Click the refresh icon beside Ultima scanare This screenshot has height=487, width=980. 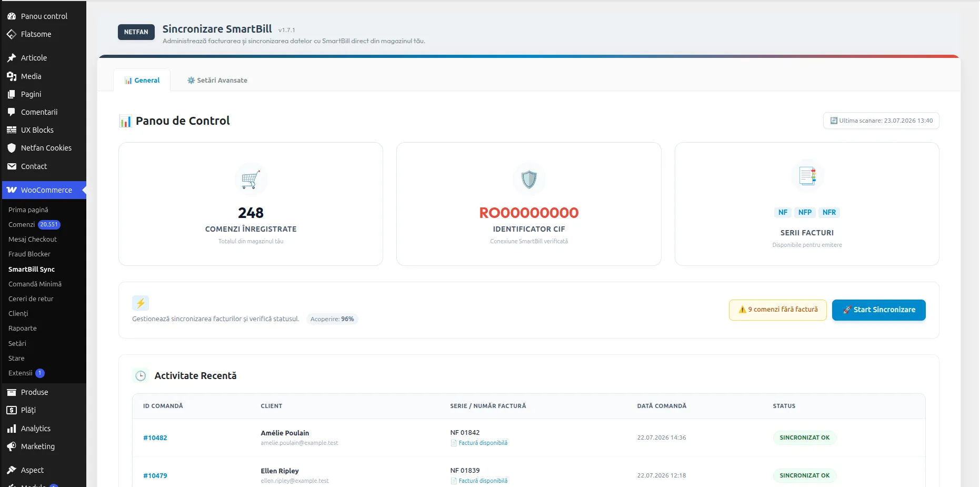[x=834, y=121]
